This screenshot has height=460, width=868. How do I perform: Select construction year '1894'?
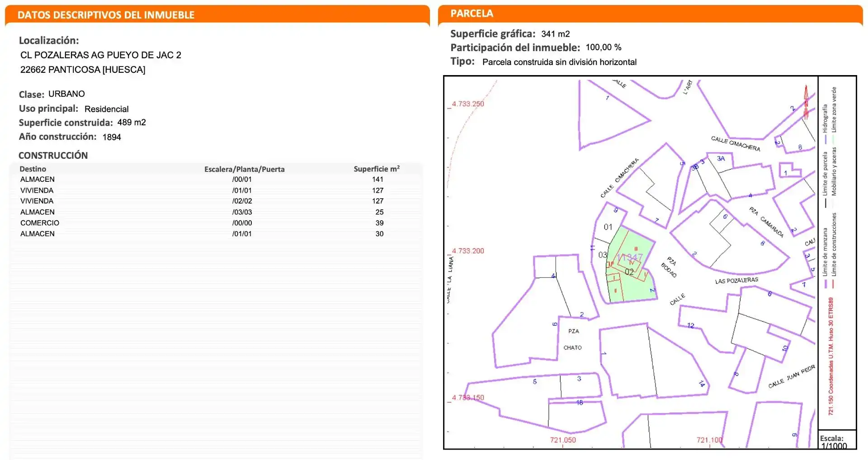[112, 137]
